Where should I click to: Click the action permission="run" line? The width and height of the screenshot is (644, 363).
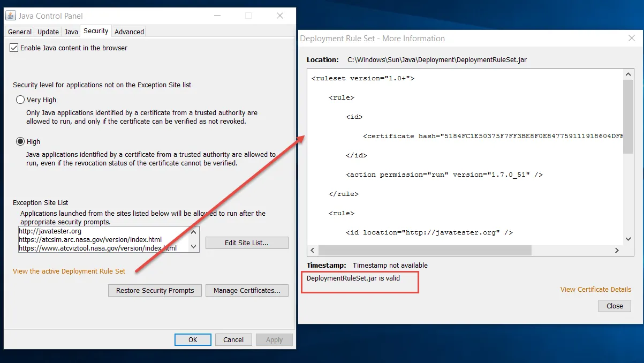click(444, 175)
